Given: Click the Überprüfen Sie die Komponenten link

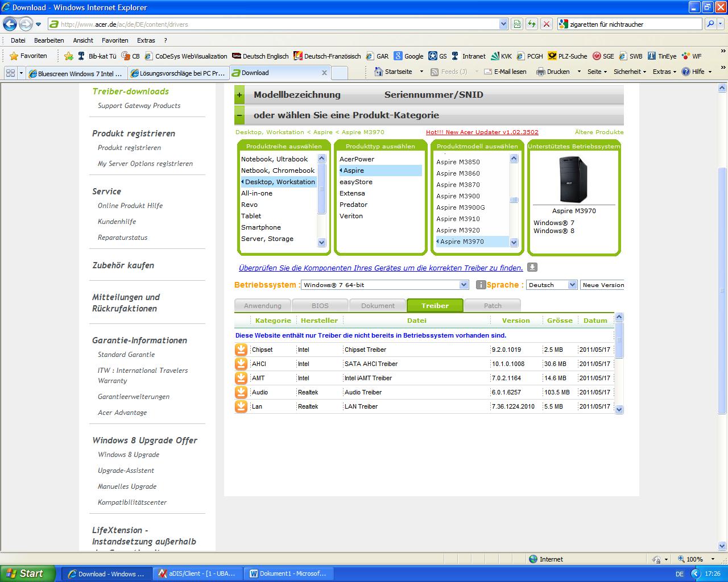Looking at the screenshot, I should (380, 268).
